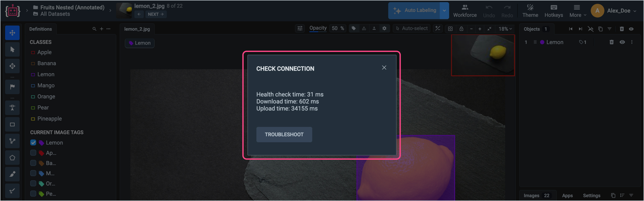The height and width of the screenshot is (201, 644).
Task: Jump to first object icon
Action: (571, 29)
